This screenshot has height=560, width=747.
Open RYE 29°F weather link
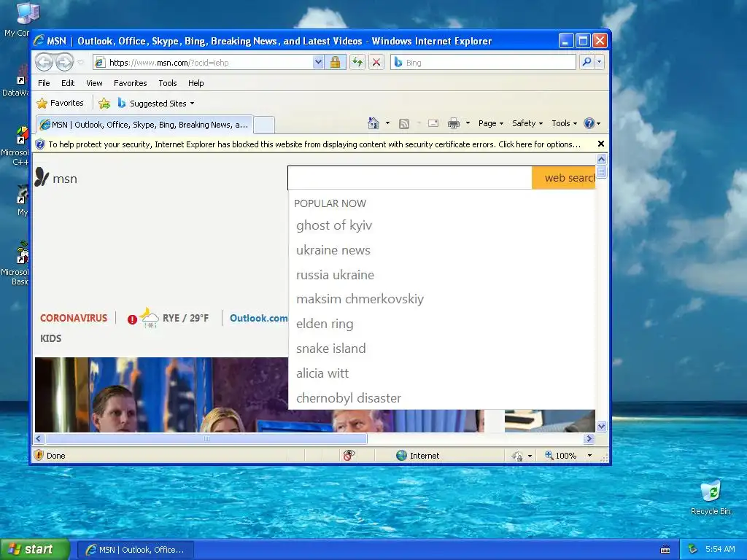pyautogui.click(x=186, y=318)
